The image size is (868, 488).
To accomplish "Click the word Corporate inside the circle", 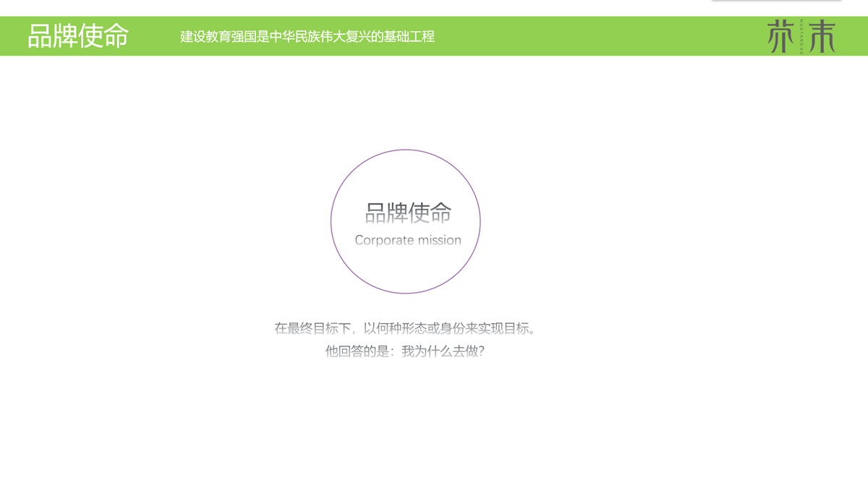I will pyautogui.click(x=384, y=240).
